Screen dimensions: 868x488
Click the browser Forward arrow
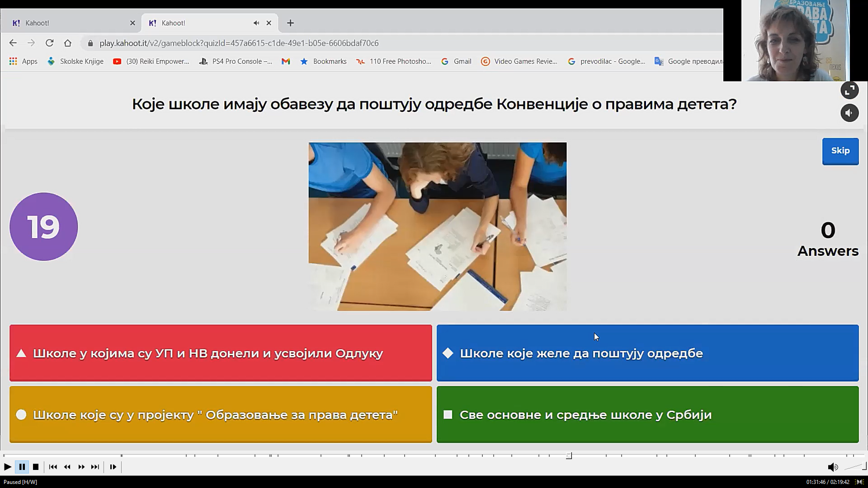click(x=31, y=43)
